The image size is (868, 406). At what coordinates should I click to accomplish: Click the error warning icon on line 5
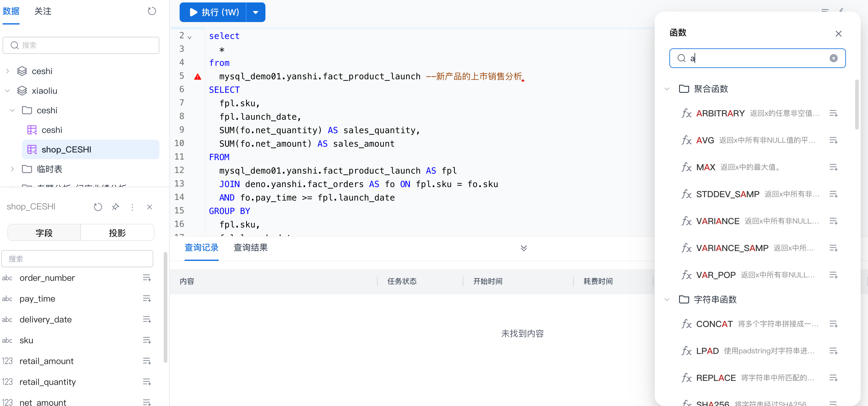tap(198, 77)
